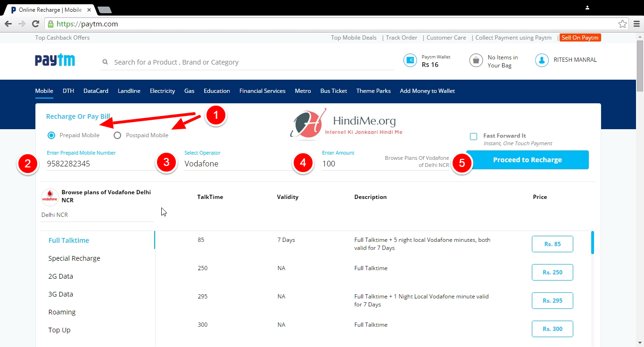Open the Bus Ticket tab

[334, 91]
